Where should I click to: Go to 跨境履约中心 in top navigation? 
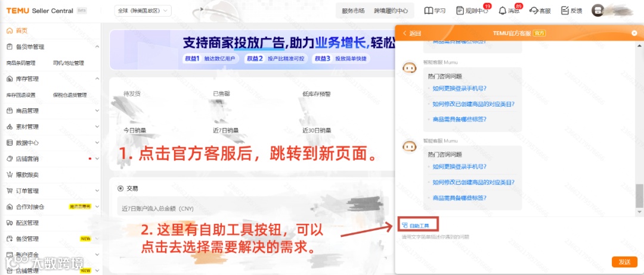391,11
